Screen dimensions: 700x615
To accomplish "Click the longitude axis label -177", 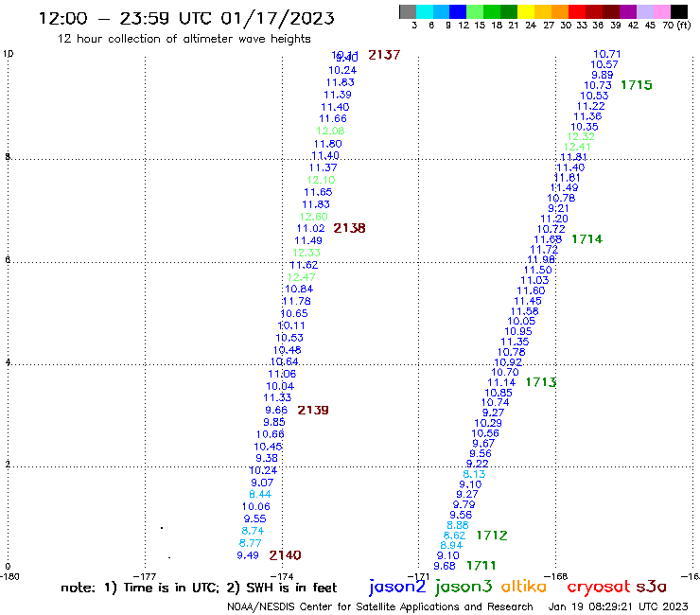I will (x=145, y=576).
